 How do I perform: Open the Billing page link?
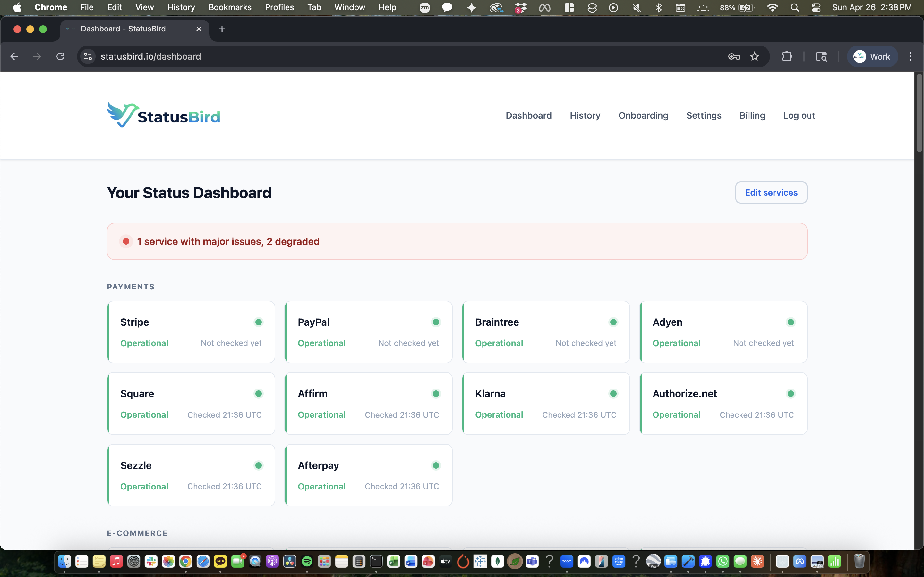(752, 115)
